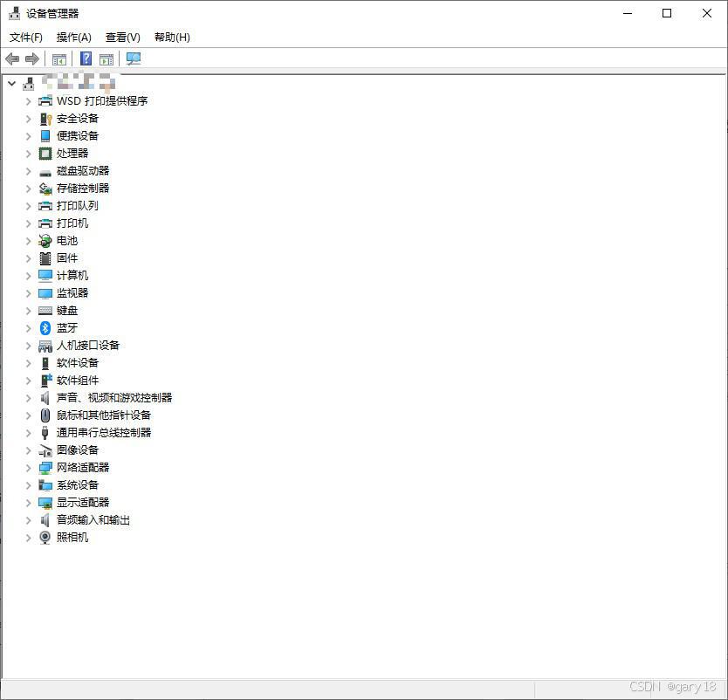Click the action pane toolbar icon
Screen dimensions: 728x700
(106, 59)
